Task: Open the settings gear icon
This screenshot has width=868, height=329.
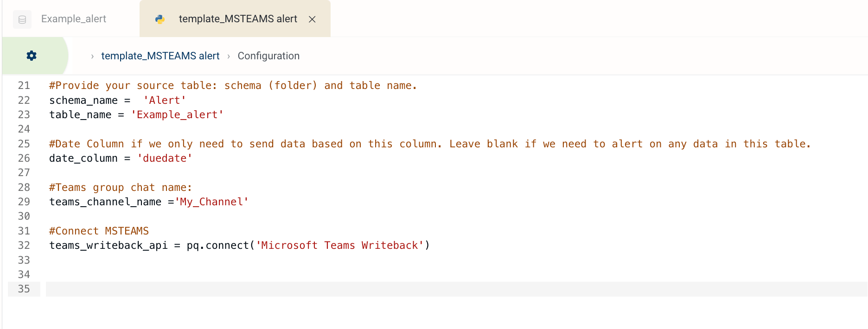Action: tap(32, 56)
